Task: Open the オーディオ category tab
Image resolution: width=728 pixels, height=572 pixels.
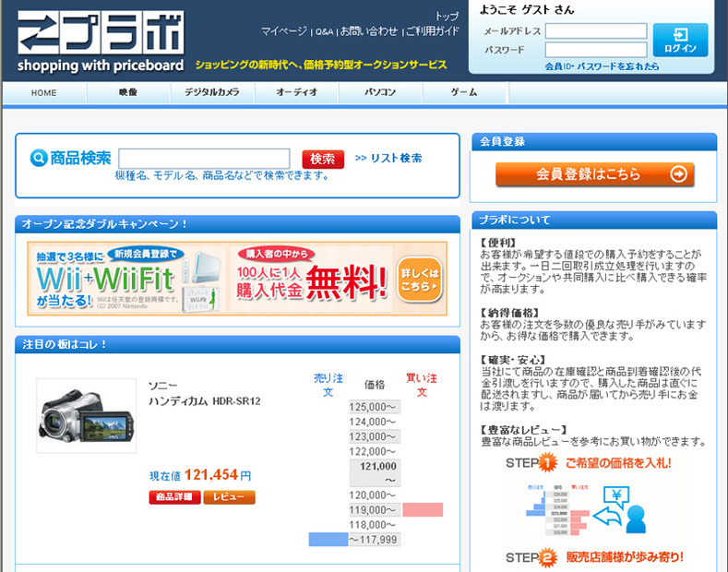Action: pyautogui.click(x=297, y=92)
